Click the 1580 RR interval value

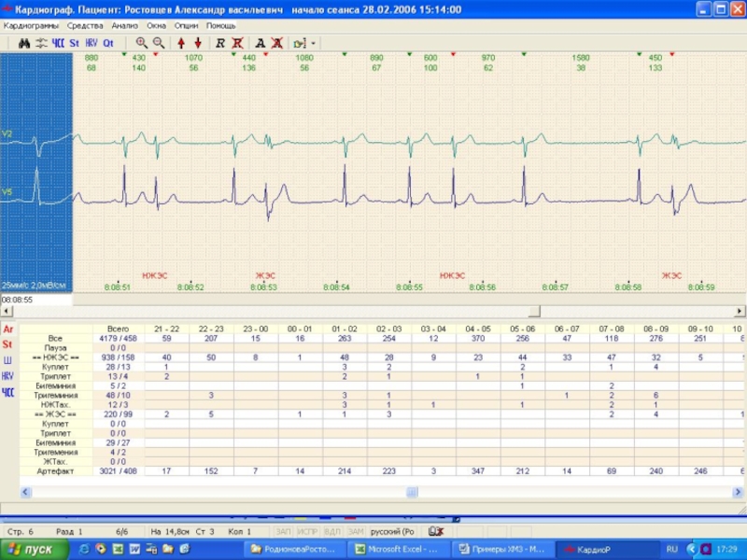581,58
